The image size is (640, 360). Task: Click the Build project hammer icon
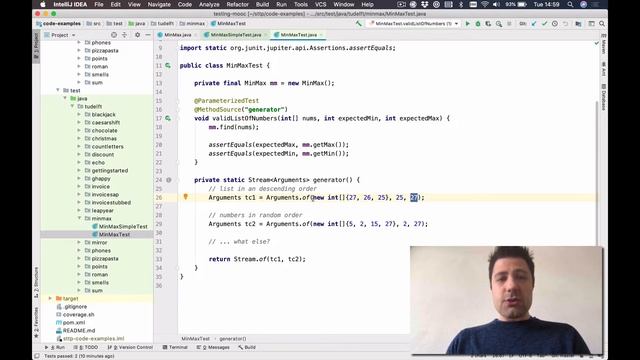(358, 24)
